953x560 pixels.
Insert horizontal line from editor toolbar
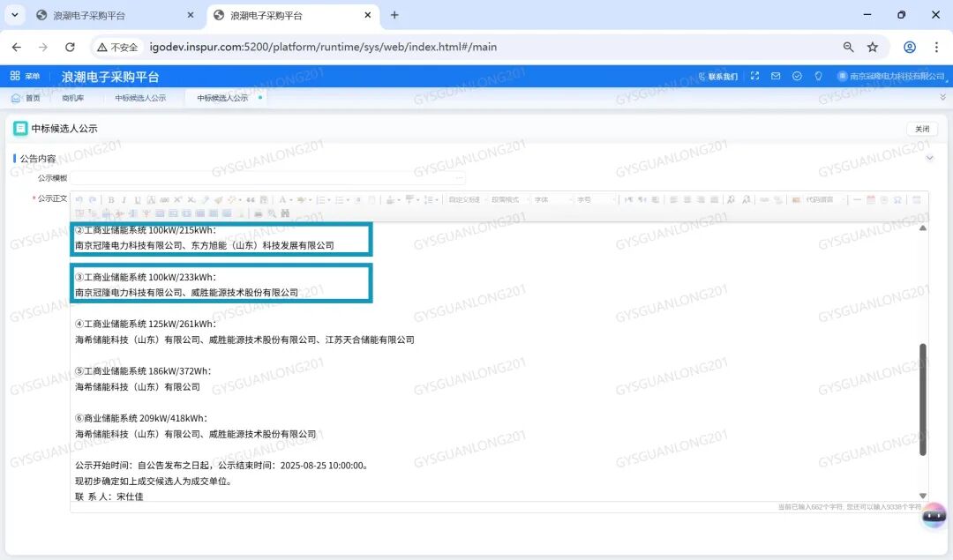click(857, 200)
